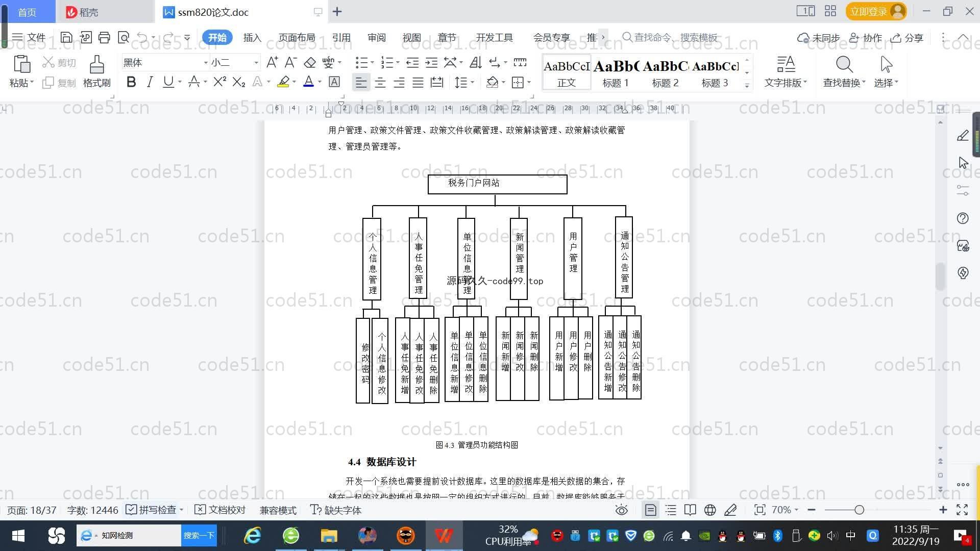Apply the 正文 body style

567,73
